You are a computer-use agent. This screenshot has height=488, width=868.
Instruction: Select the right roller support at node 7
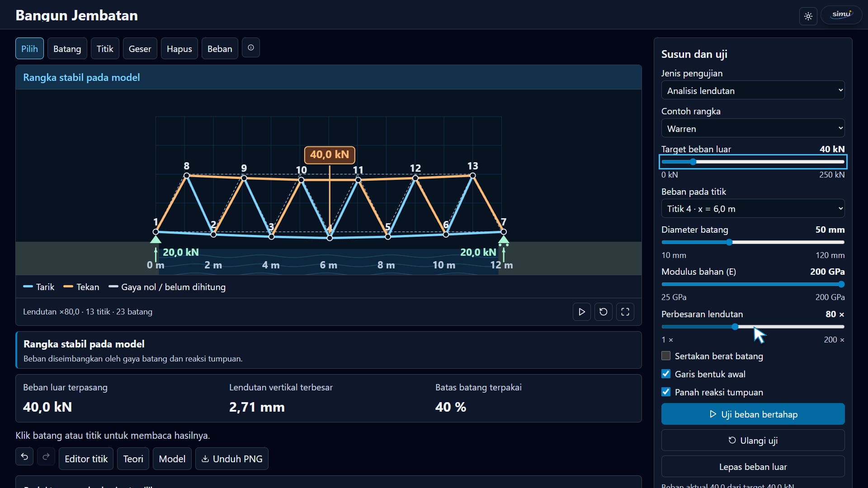[504, 240]
